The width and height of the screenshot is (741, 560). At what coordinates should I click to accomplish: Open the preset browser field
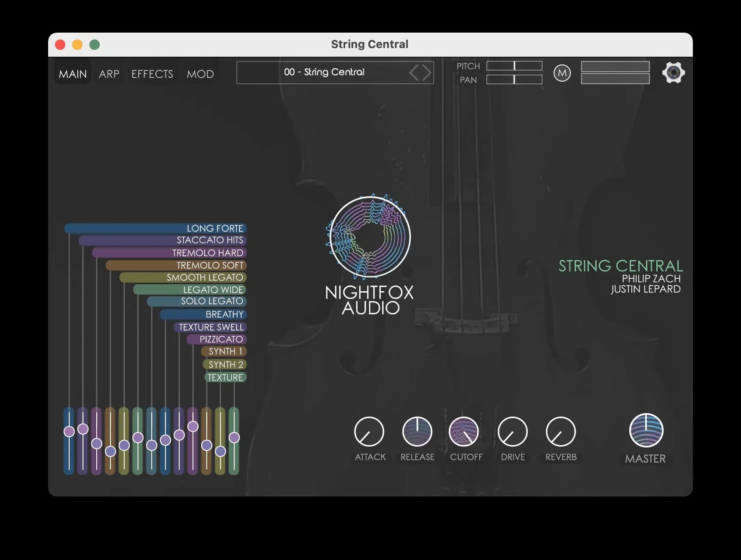click(x=325, y=72)
